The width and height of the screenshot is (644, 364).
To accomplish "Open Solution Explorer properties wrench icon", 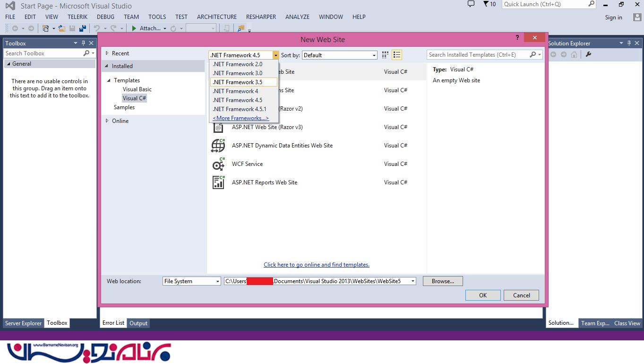I will pos(588,54).
